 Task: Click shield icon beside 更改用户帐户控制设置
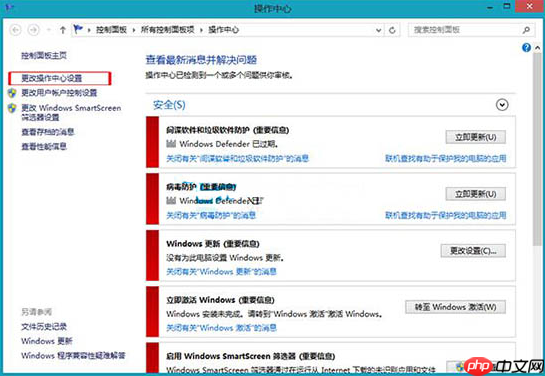pos(12,93)
